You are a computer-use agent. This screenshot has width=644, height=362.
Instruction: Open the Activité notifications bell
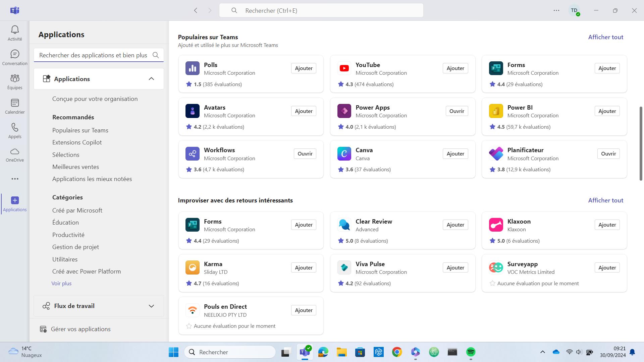pos(15,33)
